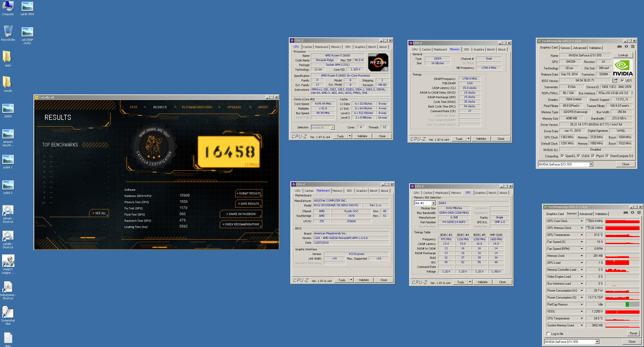Open the results folder

(8, 84)
